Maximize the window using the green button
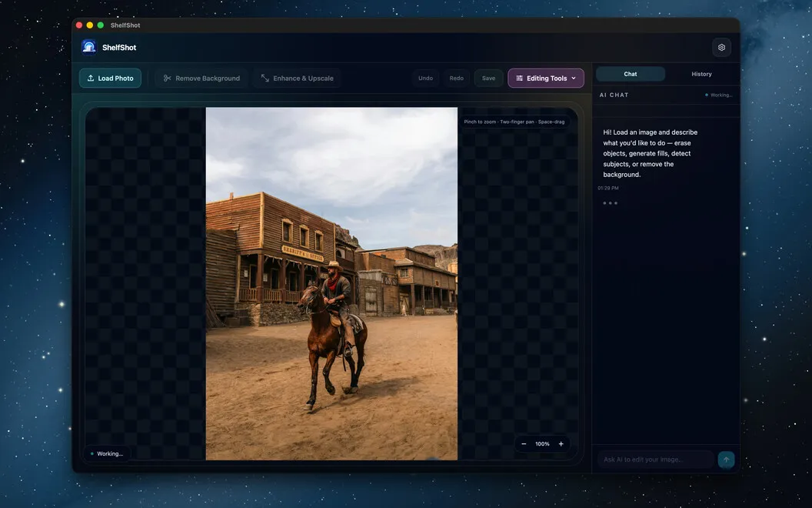 (x=101, y=25)
